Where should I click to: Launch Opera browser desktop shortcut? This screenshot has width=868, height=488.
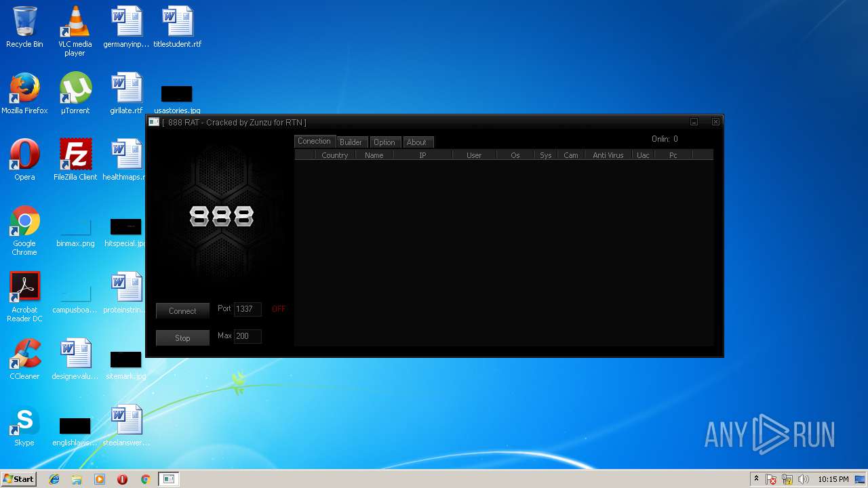[x=24, y=160]
